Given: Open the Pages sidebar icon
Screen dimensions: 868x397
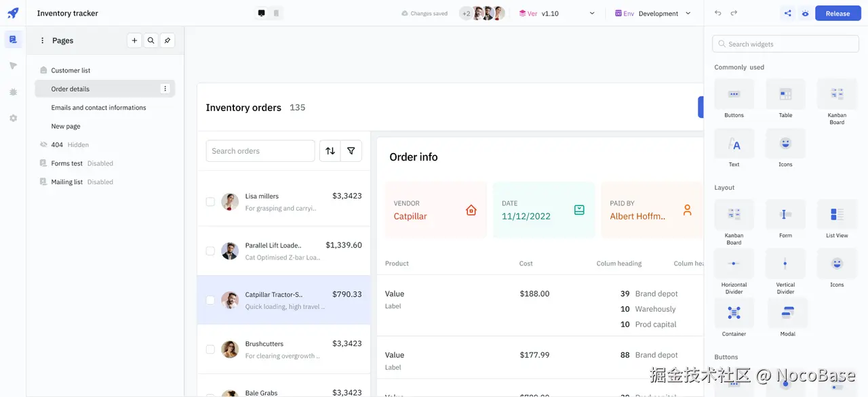Looking at the screenshot, I should click(13, 40).
